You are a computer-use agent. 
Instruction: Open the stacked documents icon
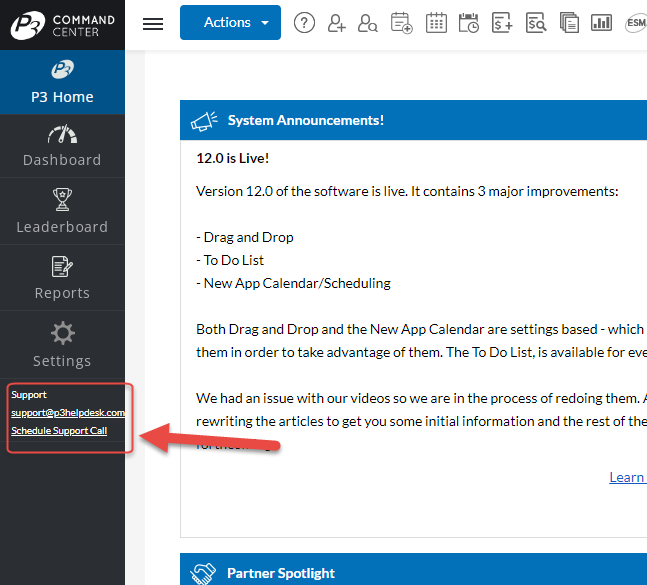click(569, 23)
